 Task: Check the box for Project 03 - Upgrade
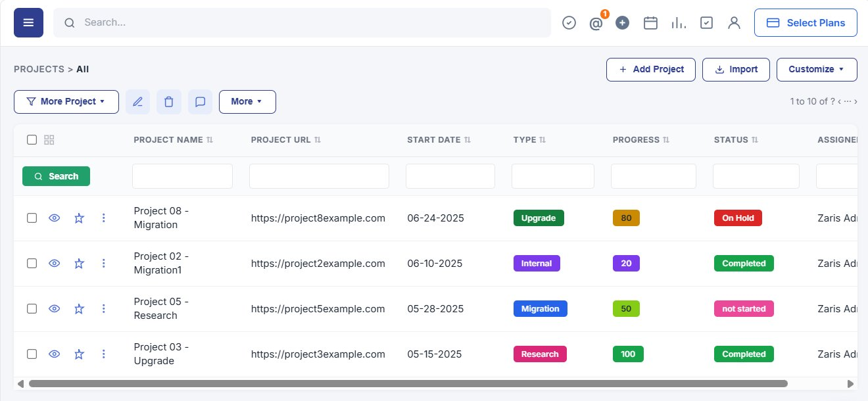[32, 354]
